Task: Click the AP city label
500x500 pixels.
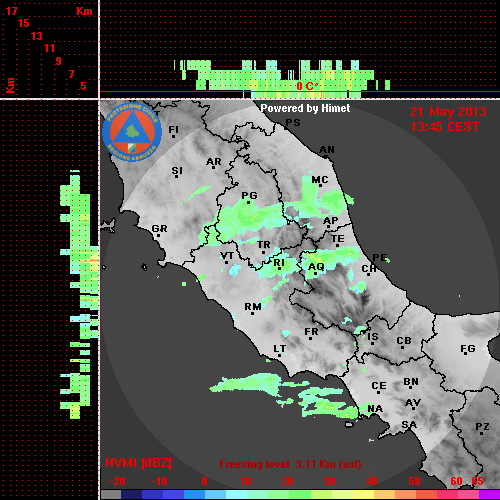Action: (331, 221)
